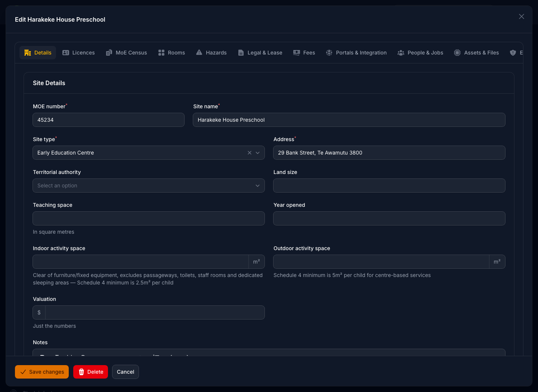The width and height of the screenshot is (538, 392).
Task: Cancel editing the site
Action: pyautogui.click(x=126, y=372)
